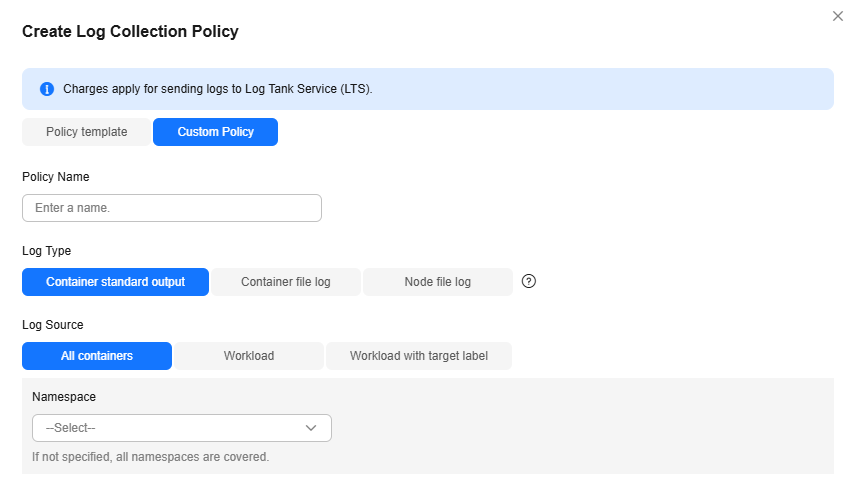Switch to the Policy template tab
Screen dimensions: 855x482
coord(87,132)
